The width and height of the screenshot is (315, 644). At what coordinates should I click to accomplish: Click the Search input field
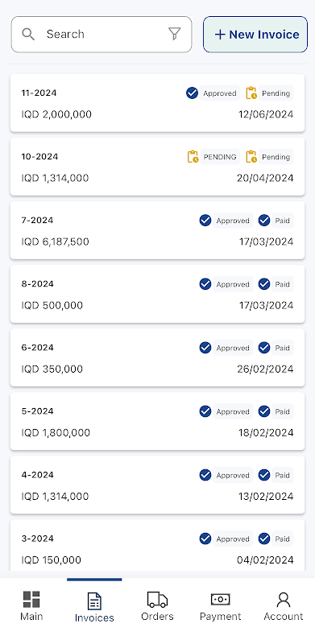tap(102, 35)
